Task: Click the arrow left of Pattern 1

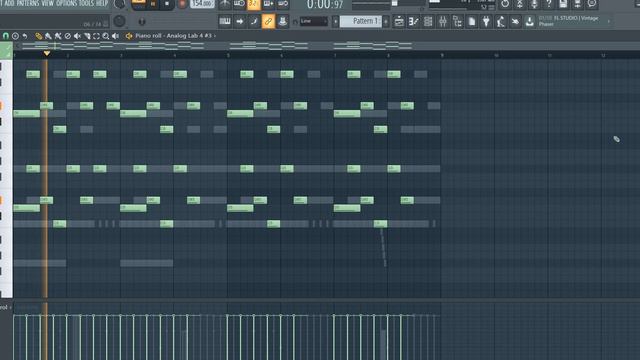Action: pos(336,21)
